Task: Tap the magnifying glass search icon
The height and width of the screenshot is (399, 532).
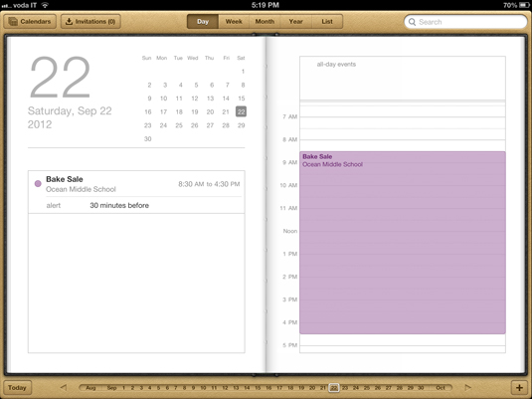Action: pos(412,22)
